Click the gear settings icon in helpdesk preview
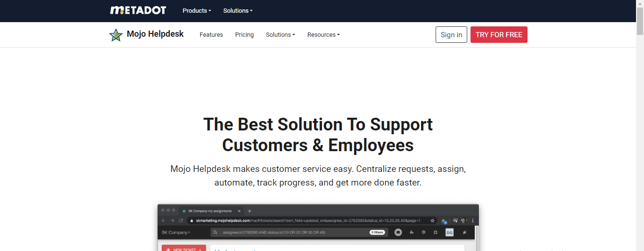This screenshot has height=251, width=644. (x=423, y=232)
